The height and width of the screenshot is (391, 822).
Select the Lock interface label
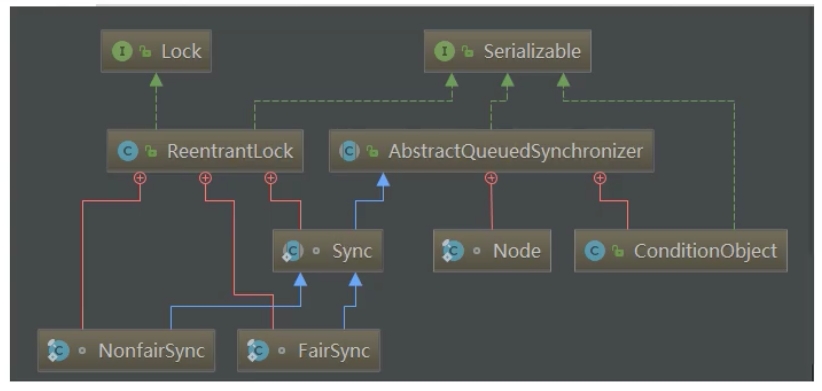[x=181, y=51]
